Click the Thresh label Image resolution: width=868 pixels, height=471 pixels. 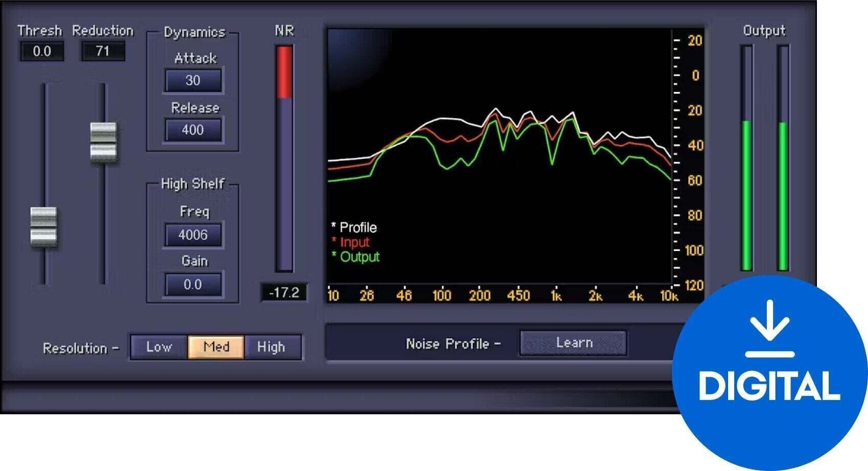pos(40,31)
